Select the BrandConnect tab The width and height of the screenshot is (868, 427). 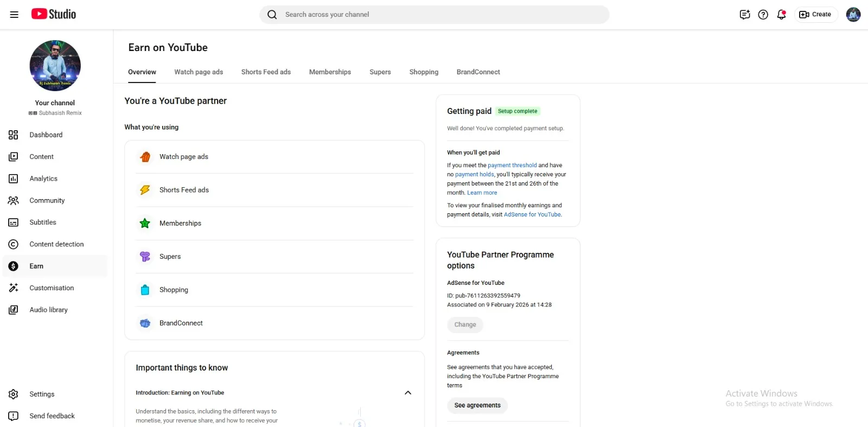point(478,72)
